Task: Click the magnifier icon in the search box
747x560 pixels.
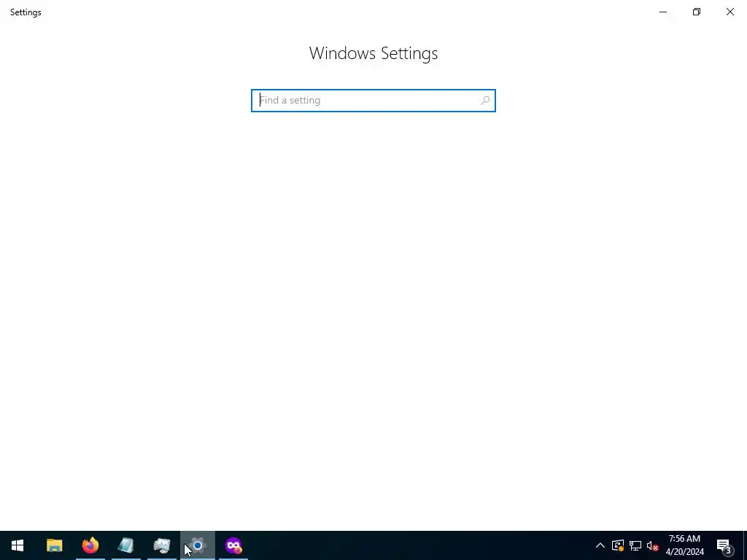Action: pyautogui.click(x=485, y=101)
